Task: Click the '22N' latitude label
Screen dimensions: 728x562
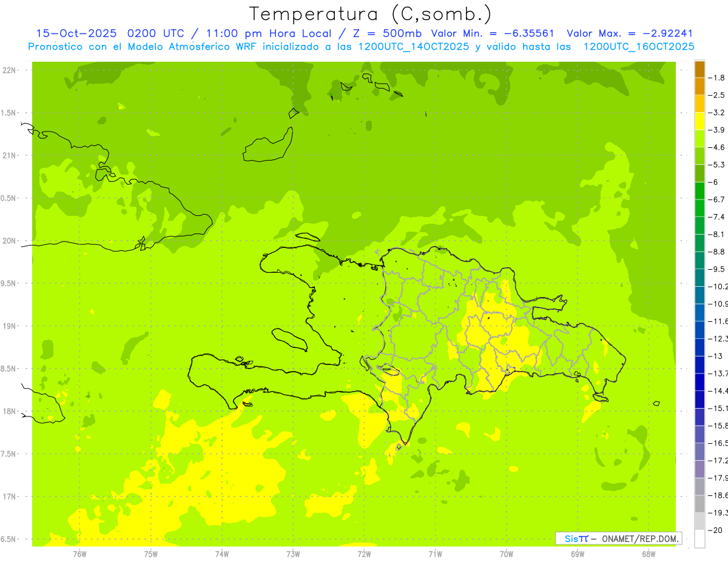Action: (x=10, y=70)
